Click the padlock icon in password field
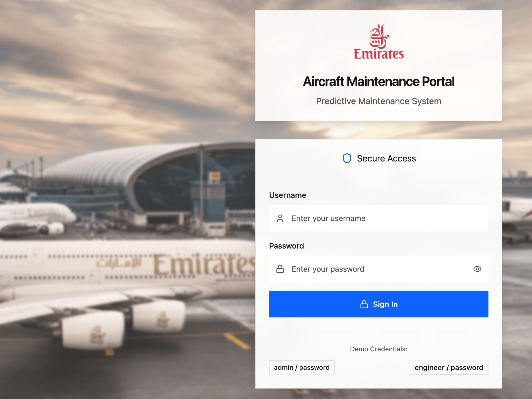This screenshot has width=532, height=399. pyautogui.click(x=280, y=269)
